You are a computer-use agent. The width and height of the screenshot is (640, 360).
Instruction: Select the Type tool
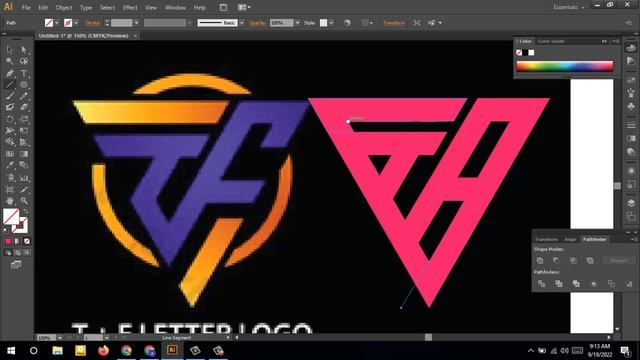click(x=24, y=73)
